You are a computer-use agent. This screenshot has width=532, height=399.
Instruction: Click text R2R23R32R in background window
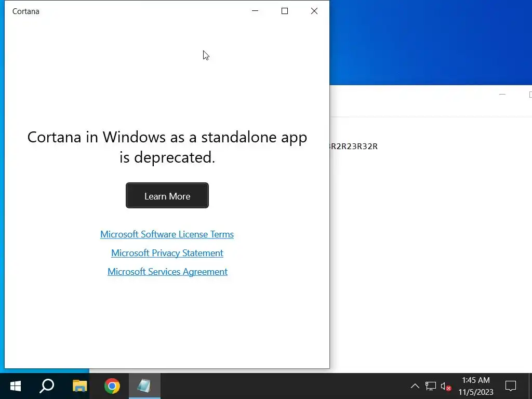(x=353, y=146)
